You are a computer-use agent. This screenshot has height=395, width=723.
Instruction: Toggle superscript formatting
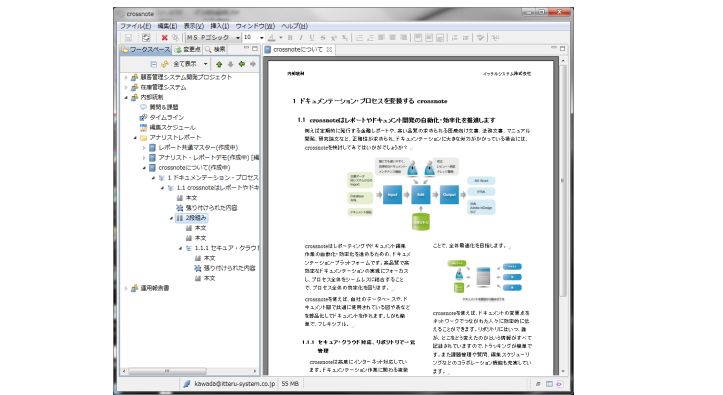[334, 38]
